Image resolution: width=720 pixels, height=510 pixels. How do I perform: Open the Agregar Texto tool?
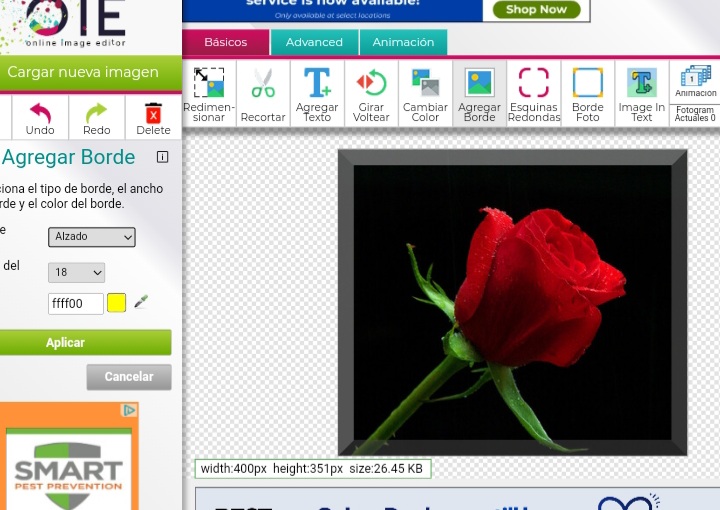pos(317,93)
